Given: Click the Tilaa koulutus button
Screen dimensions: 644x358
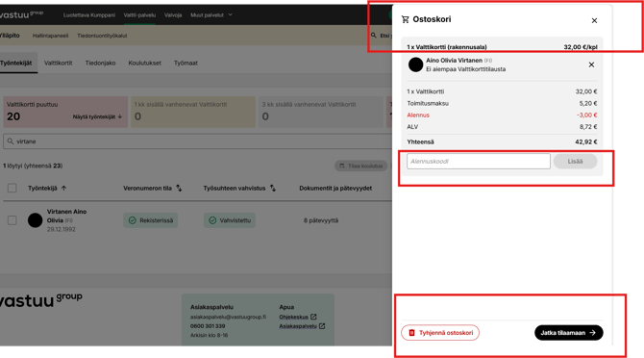Looking at the screenshot, I should (360, 166).
